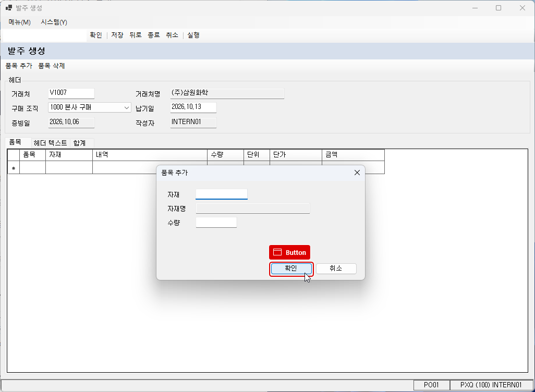Click the 품목 column header

click(x=32, y=155)
